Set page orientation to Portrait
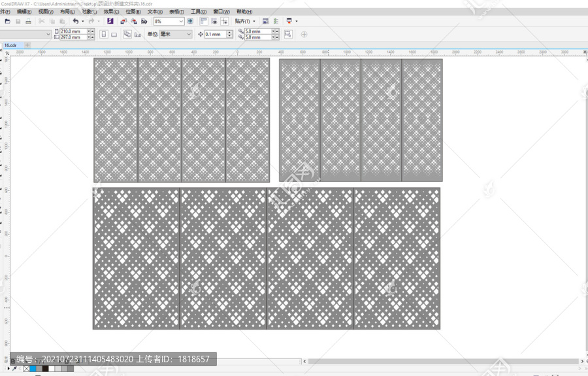Viewport: 588px width, 376px height. click(x=104, y=35)
